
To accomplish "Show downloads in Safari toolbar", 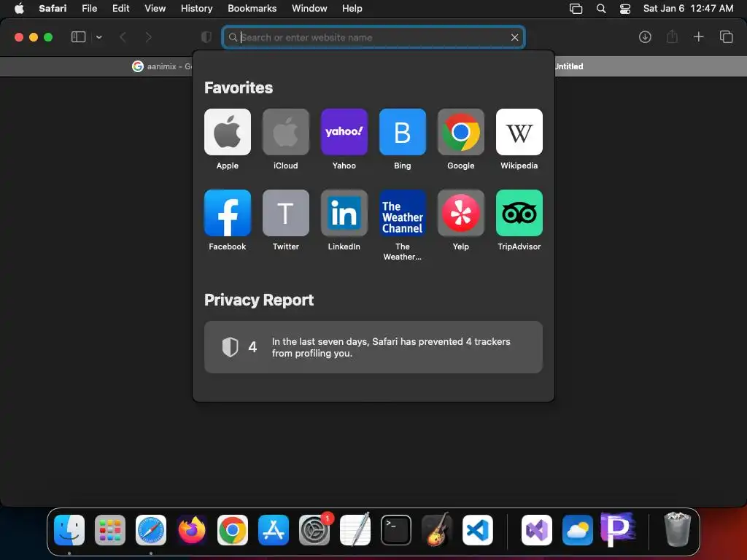I will [x=645, y=37].
